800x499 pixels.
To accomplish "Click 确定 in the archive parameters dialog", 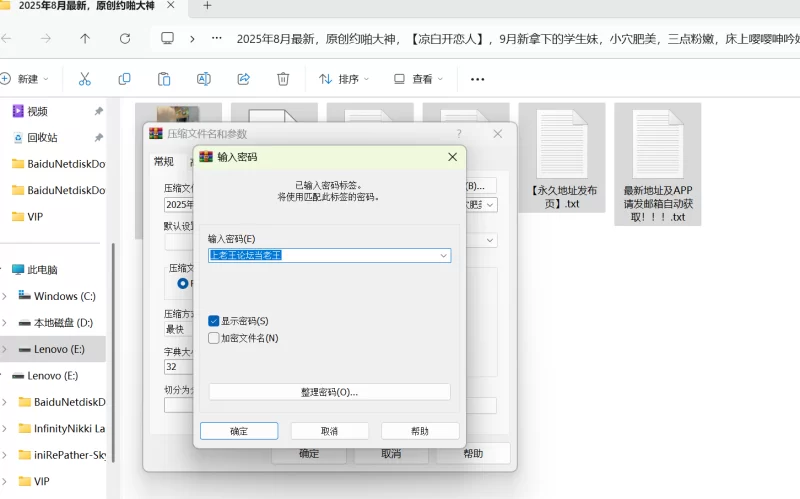I will coord(309,454).
